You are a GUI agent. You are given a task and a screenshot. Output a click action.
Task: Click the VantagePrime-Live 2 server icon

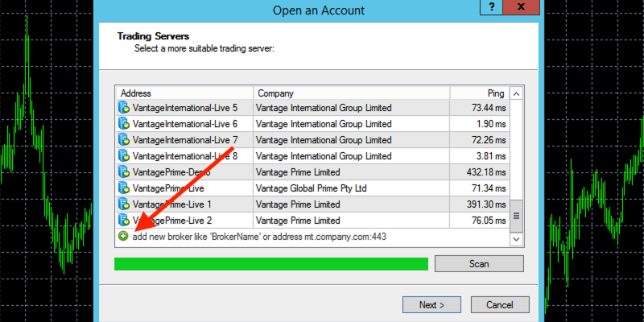pos(124,221)
